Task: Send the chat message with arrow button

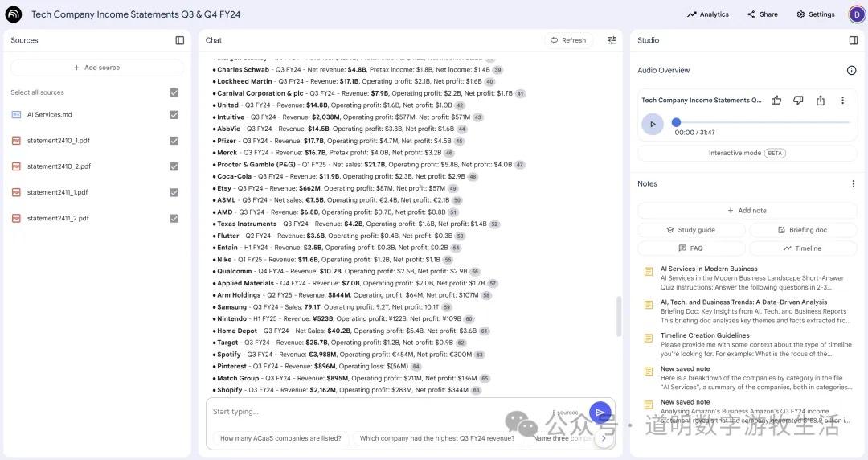Action: (600, 413)
